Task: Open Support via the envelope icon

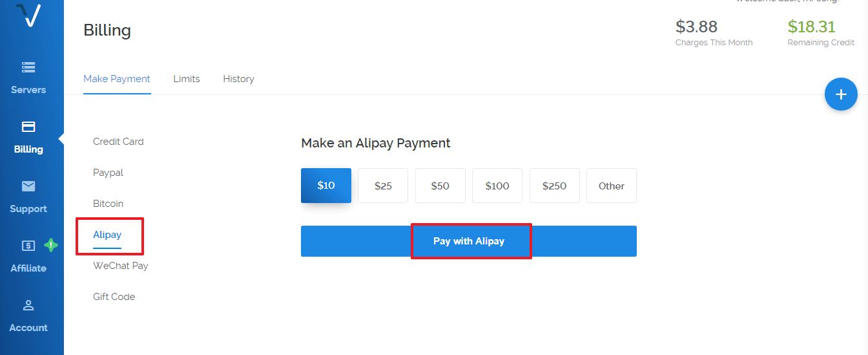Action: coord(28,186)
